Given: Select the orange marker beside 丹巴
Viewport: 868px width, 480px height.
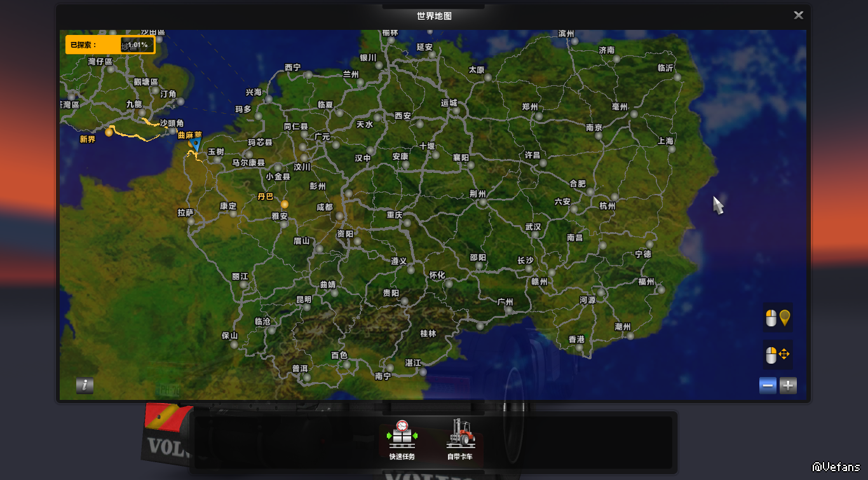Looking at the screenshot, I should 285,204.
